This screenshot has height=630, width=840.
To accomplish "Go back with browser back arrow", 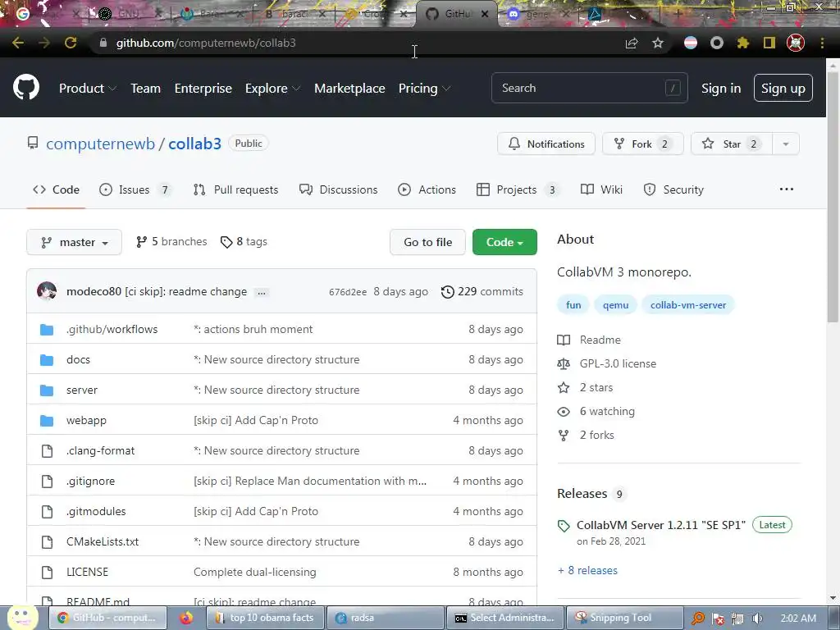I will click(18, 43).
